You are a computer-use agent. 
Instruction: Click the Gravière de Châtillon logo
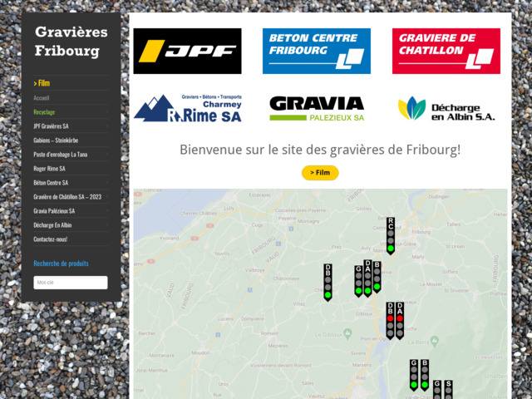pyautogui.click(x=446, y=52)
